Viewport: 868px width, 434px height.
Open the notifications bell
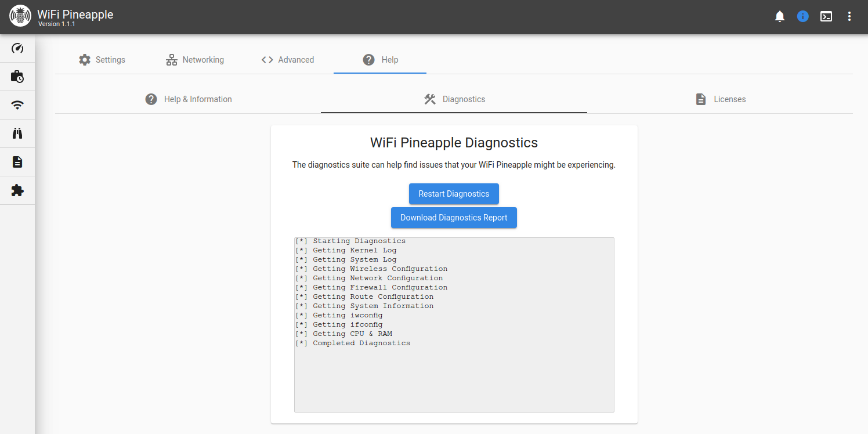point(780,17)
